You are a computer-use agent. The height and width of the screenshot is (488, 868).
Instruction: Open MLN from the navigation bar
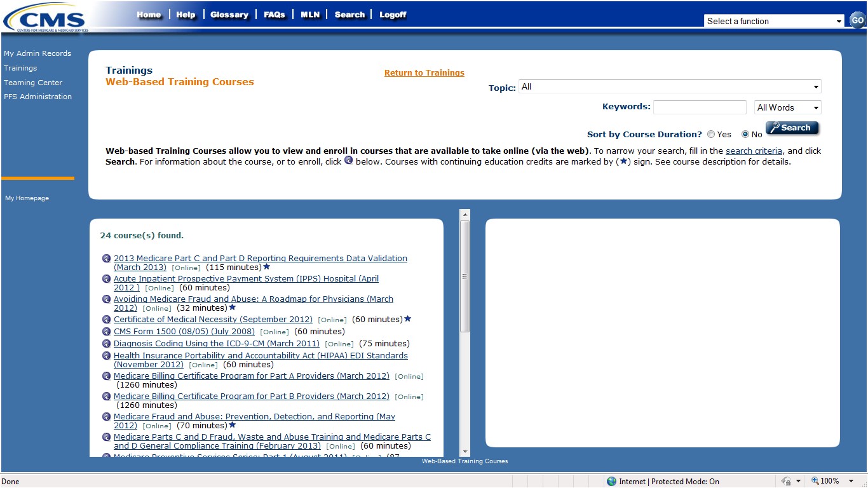pyautogui.click(x=310, y=15)
